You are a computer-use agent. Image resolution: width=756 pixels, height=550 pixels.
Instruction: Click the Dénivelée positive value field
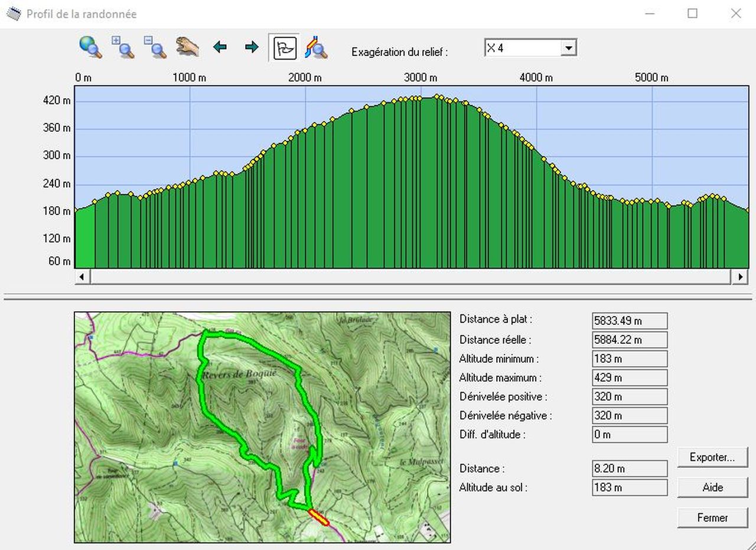tap(630, 396)
